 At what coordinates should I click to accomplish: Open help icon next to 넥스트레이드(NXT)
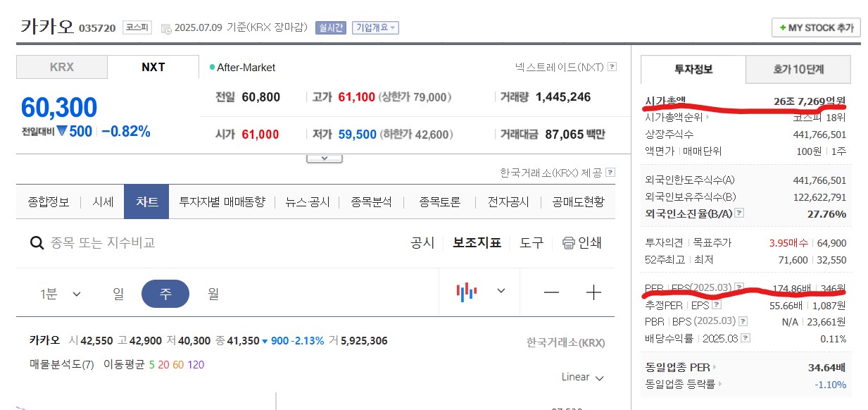click(x=612, y=67)
